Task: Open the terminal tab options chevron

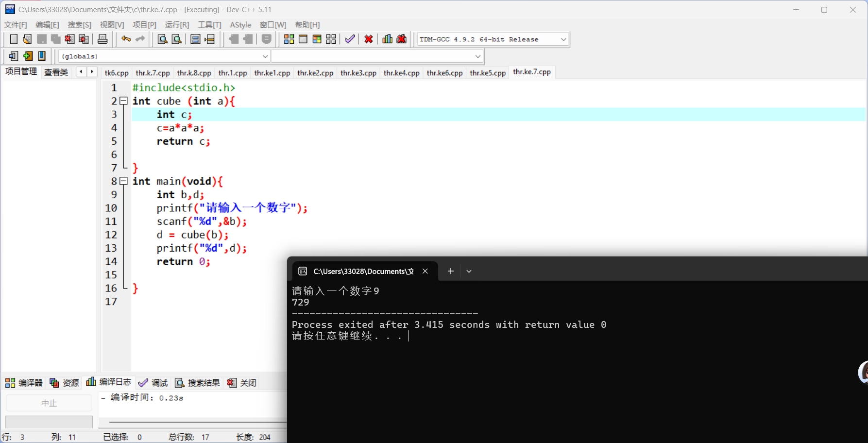Action: (469, 271)
